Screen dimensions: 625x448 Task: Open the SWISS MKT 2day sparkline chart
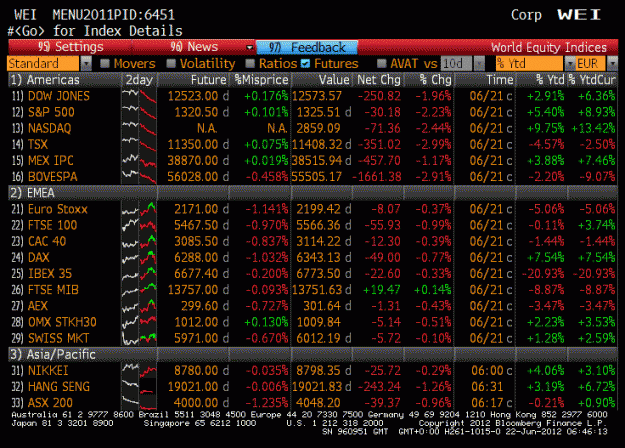click(x=139, y=338)
